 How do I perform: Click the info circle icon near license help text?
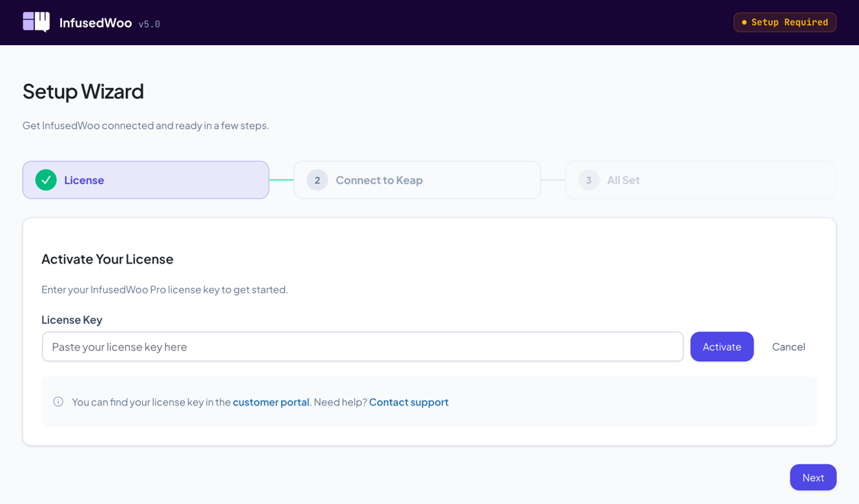[58, 401]
